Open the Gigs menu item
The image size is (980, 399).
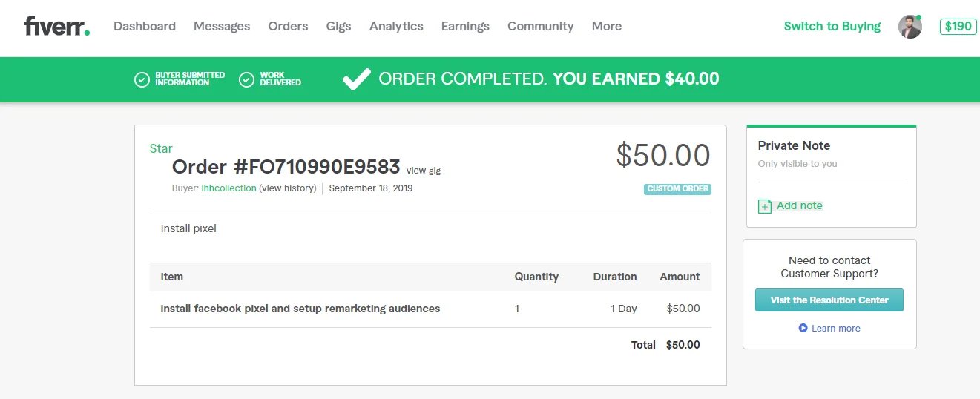coord(338,27)
